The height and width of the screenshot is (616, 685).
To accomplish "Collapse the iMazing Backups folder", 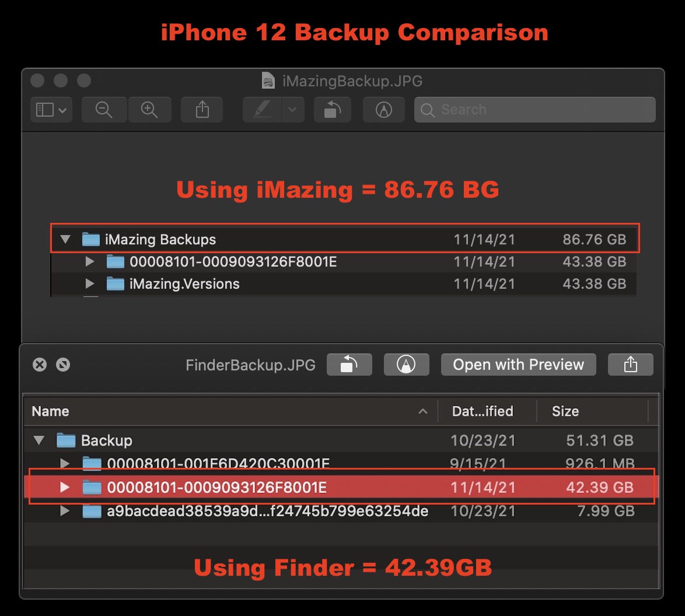I will [x=65, y=239].
